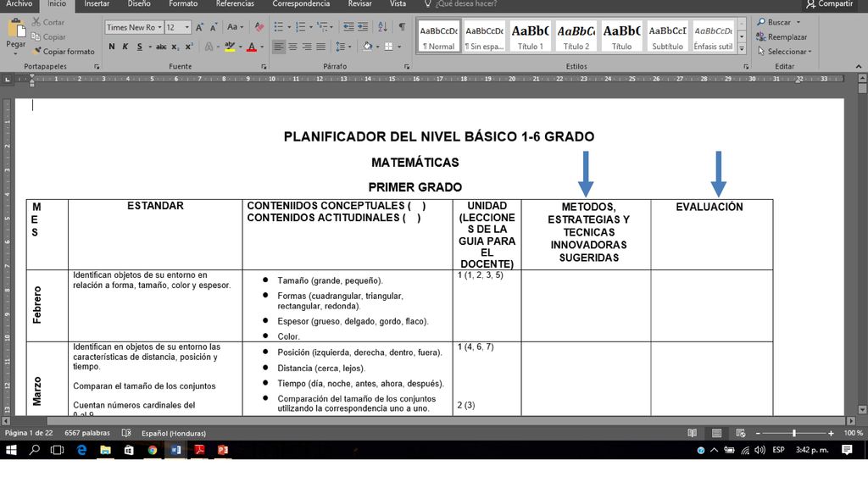Zoom out with the minus button

(x=758, y=433)
